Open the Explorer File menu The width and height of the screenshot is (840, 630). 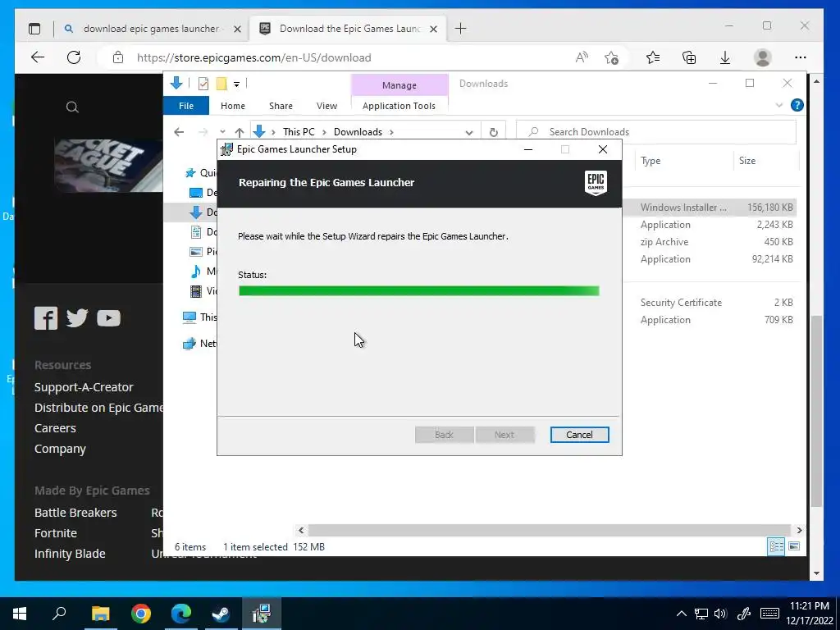point(186,106)
